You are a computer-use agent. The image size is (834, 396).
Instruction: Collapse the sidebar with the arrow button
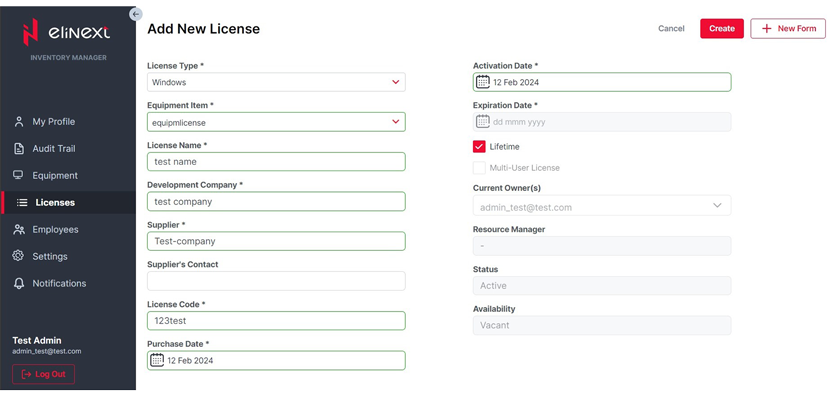point(136,14)
